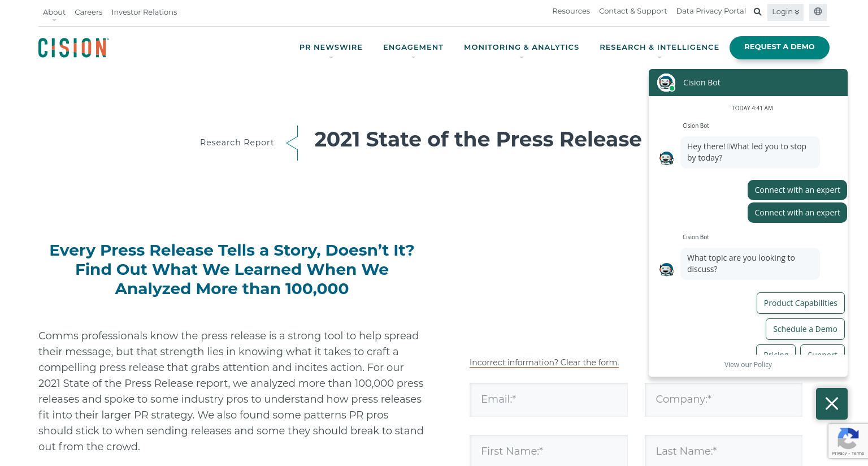Open the globe language selector
Image resolution: width=868 pixels, height=466 pixels.
tap(818, 12)
